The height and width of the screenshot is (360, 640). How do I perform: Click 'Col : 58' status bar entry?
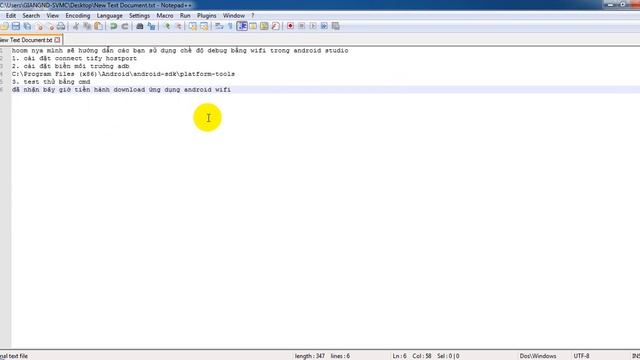pos(422,356)
